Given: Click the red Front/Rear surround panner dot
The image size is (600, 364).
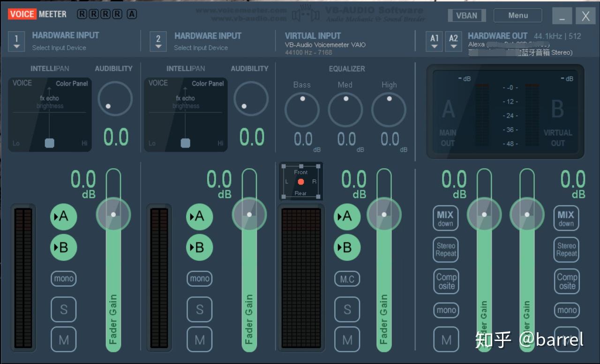Looking at the screenshot, I should point(301,182).
